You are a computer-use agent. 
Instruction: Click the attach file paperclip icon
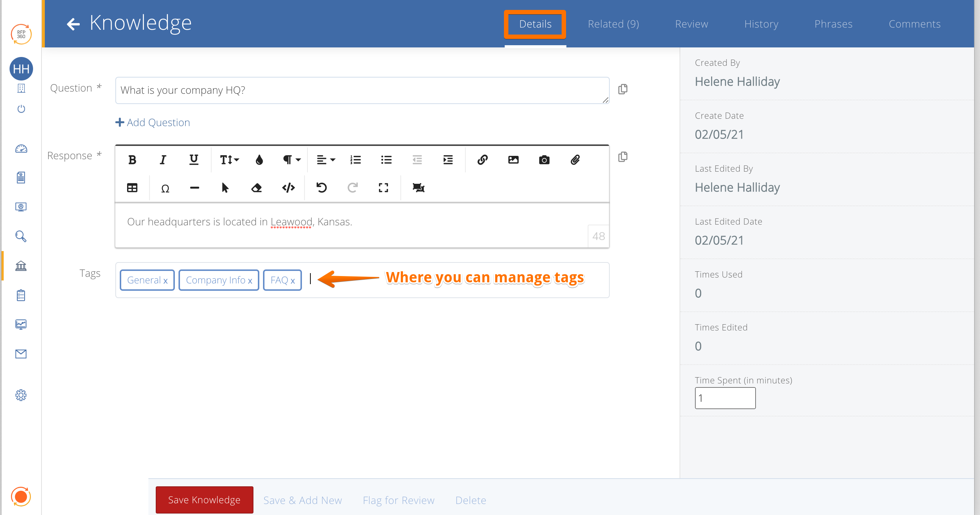coord(575,160)
